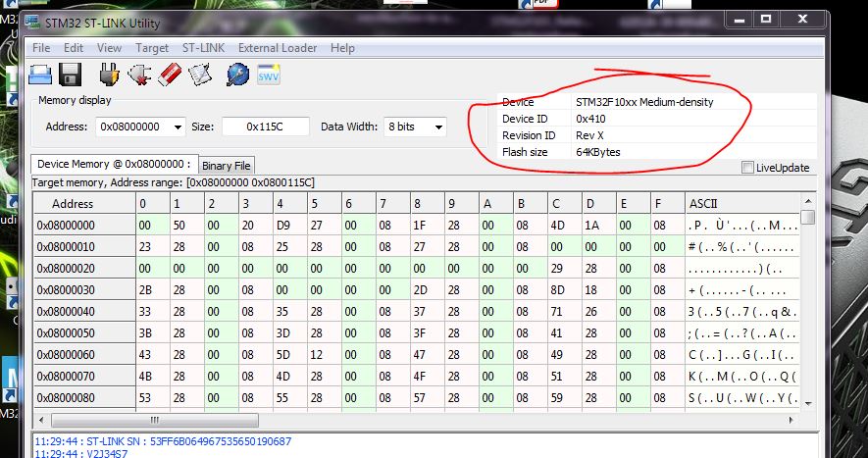
Task: Open Program and verify icon
Action: (200, 75)
